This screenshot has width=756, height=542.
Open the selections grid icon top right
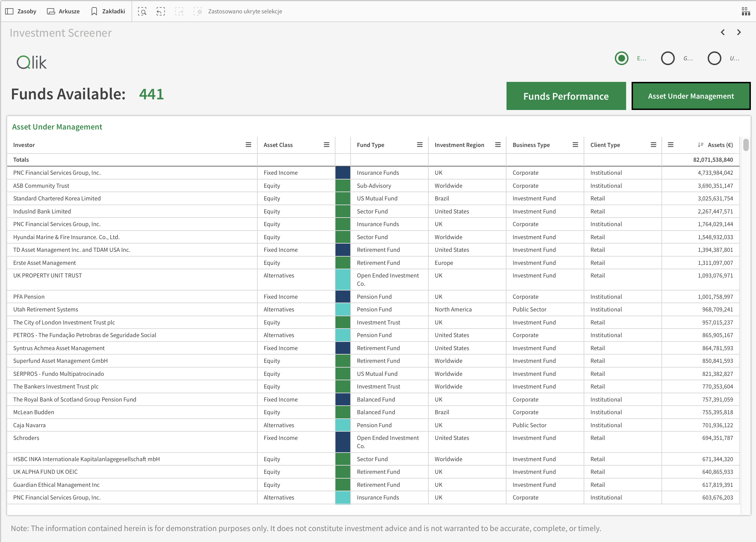(746, 11)
